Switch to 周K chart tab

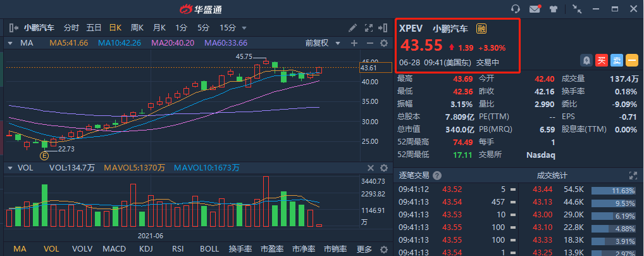point(137,28)
